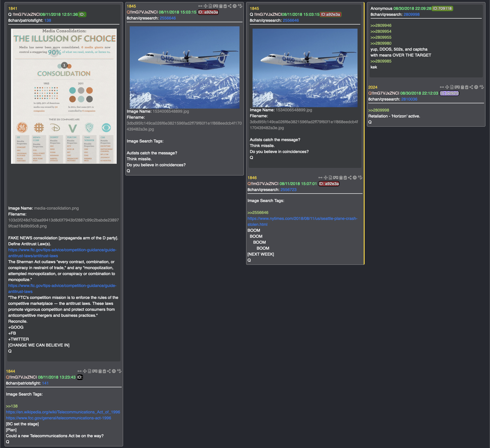This screenshot has width=490, height=448.
Task: Click four-way move icon on post 1846
Action: 325,178
